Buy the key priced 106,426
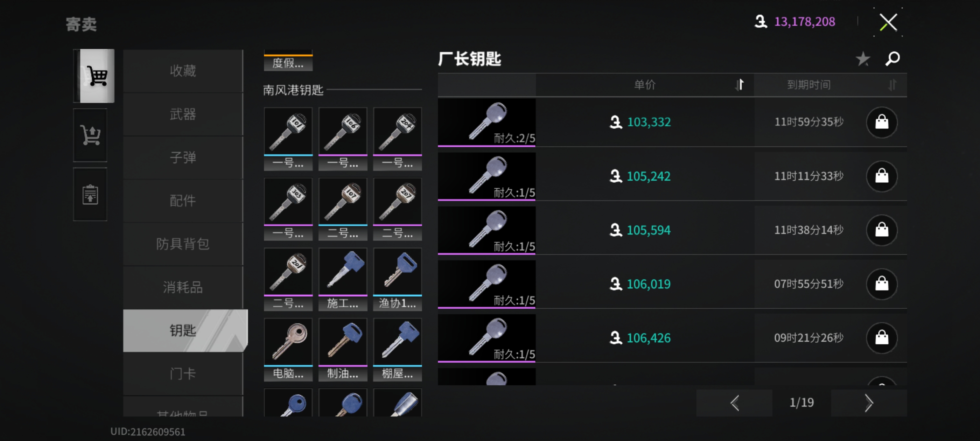 click(881, 338)
